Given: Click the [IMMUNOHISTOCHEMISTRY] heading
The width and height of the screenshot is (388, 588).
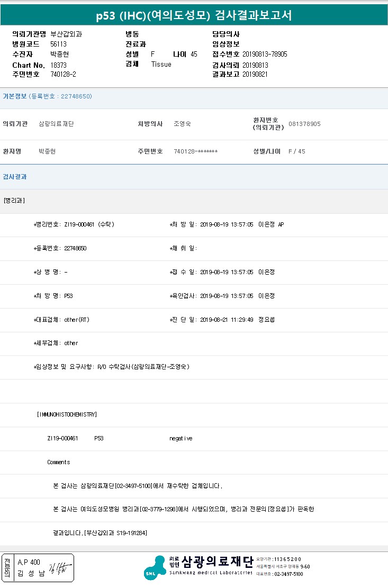Looking at the screenshot, I should click(x=67, y=414).
